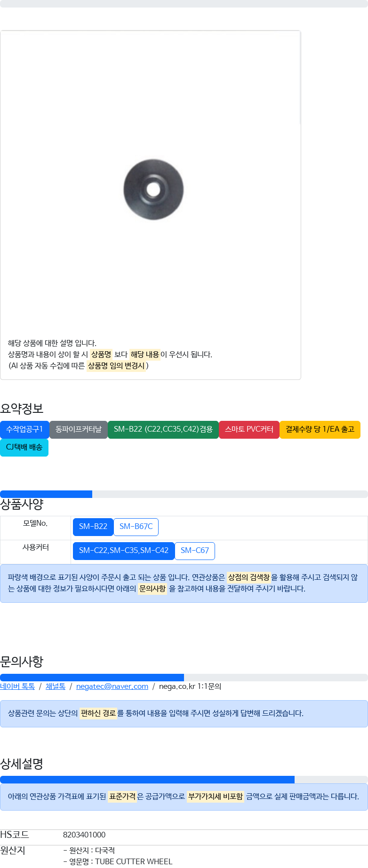
Task: Open the 네이버 톡톡 inquiry link
Action: [17, 687]
